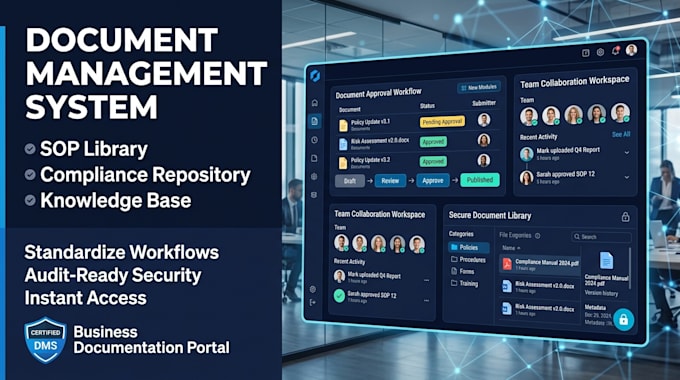Screen dimensions: 680x380
Task: Click the Status column header
Action: (x=427, y=106)
